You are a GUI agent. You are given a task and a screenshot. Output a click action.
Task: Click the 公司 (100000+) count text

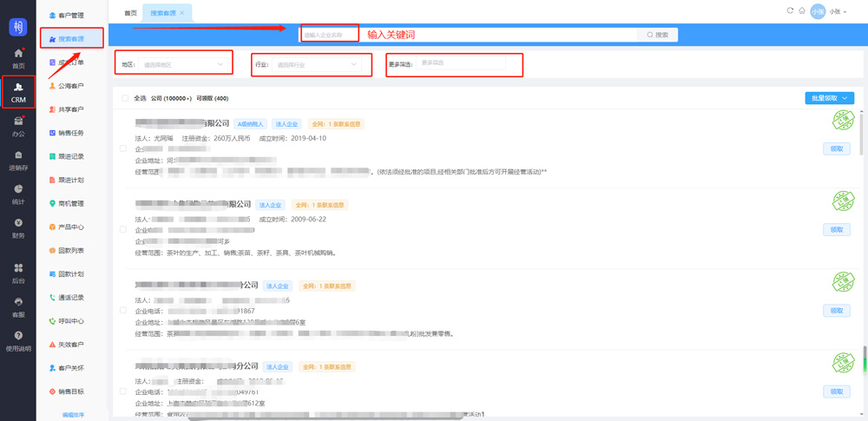click(x=171, y=99)
